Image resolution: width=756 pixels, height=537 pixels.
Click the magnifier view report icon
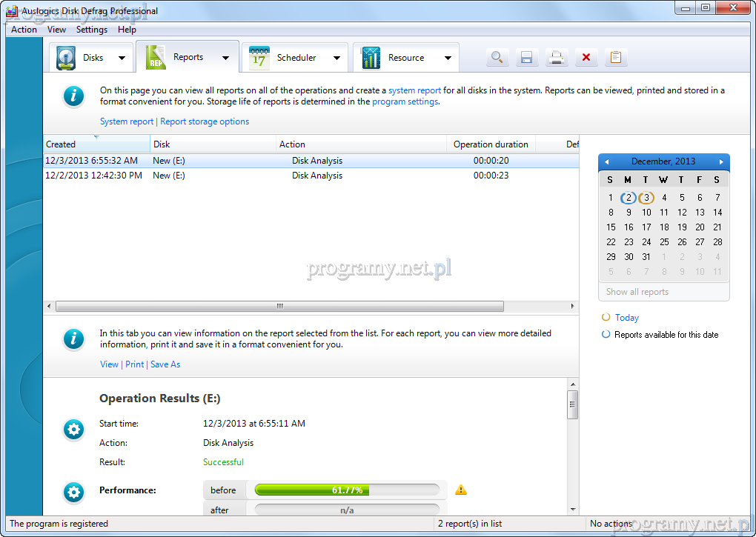pyautogui.click(x=497, y=58)
